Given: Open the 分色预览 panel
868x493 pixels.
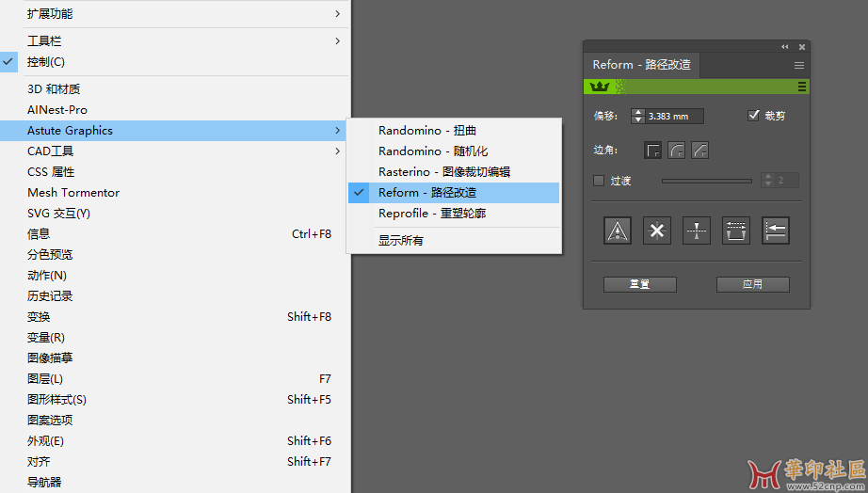Looking at the screenshot, I should (x=174, y=255).
